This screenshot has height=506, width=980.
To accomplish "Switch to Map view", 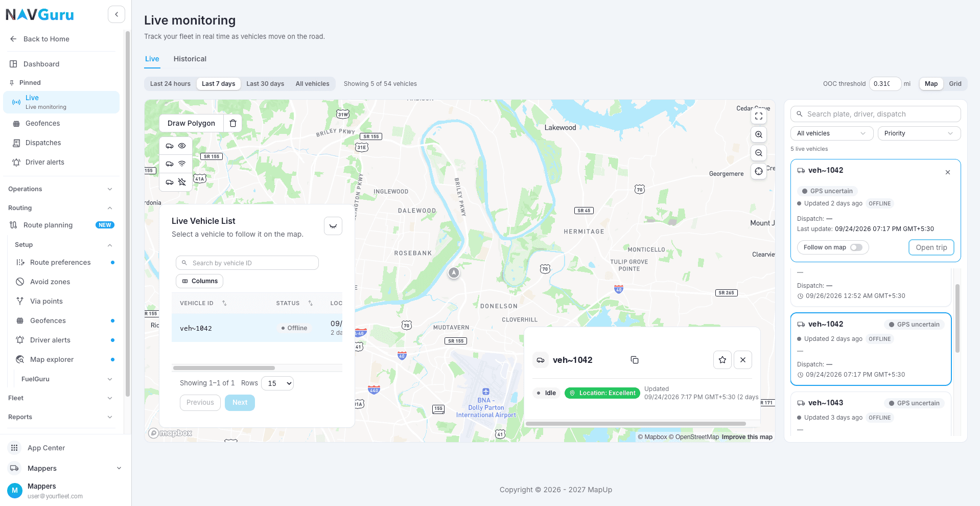I will point(931,84).
